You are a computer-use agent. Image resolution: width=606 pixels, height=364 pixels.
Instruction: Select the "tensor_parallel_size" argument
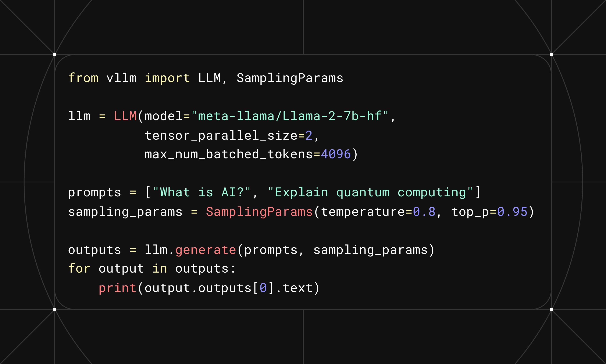pos(221,136)
